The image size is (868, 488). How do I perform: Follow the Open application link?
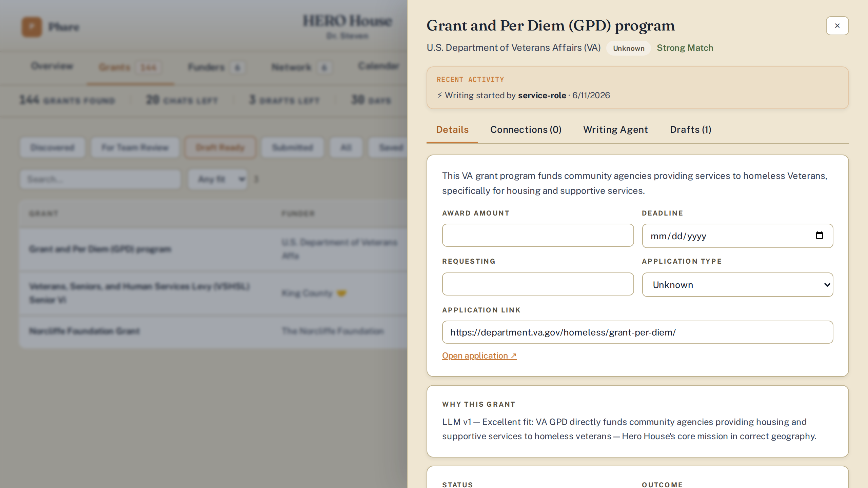tap(479, 355)
